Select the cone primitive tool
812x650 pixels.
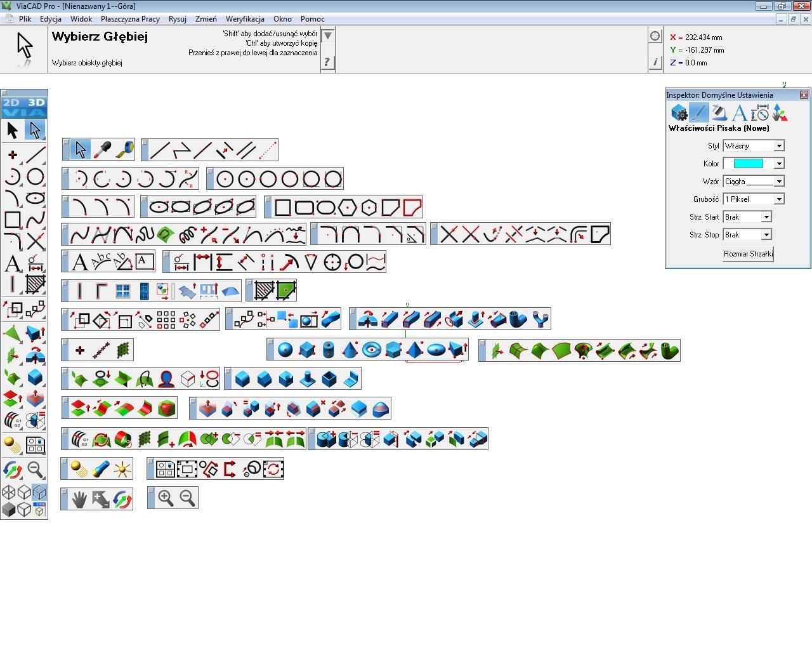(x=350, y=350)
